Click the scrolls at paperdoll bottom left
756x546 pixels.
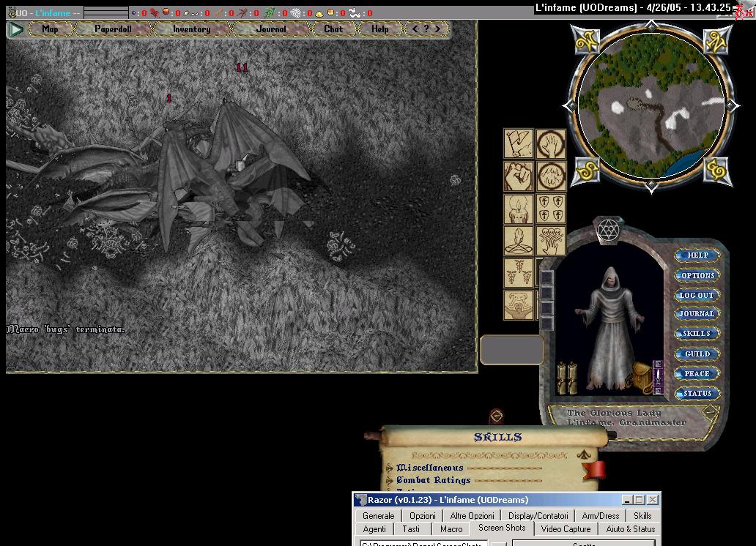567,378
